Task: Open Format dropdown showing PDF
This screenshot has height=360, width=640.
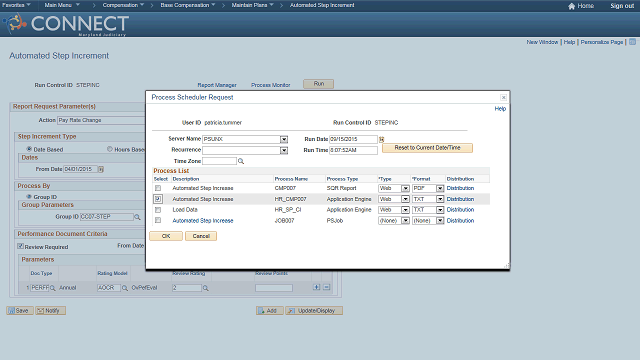Action: click(440, 188)
